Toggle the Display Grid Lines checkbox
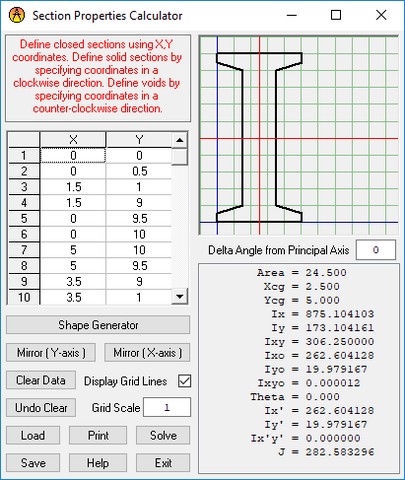Screen dimensions: 405x480 tap(184, 381)
